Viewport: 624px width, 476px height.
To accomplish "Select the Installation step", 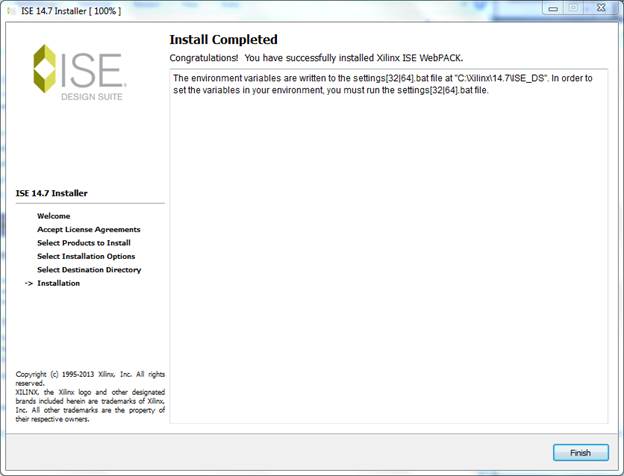I will point(58,283).
